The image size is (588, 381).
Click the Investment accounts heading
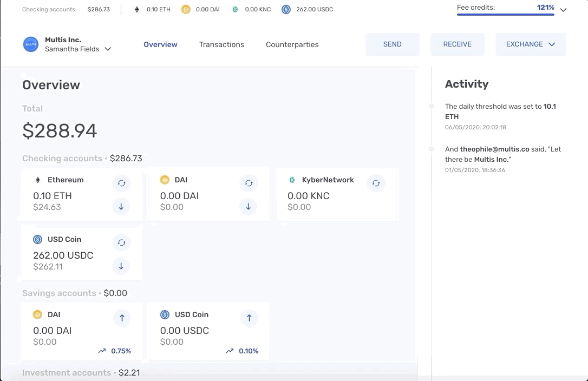coord(67,373)
